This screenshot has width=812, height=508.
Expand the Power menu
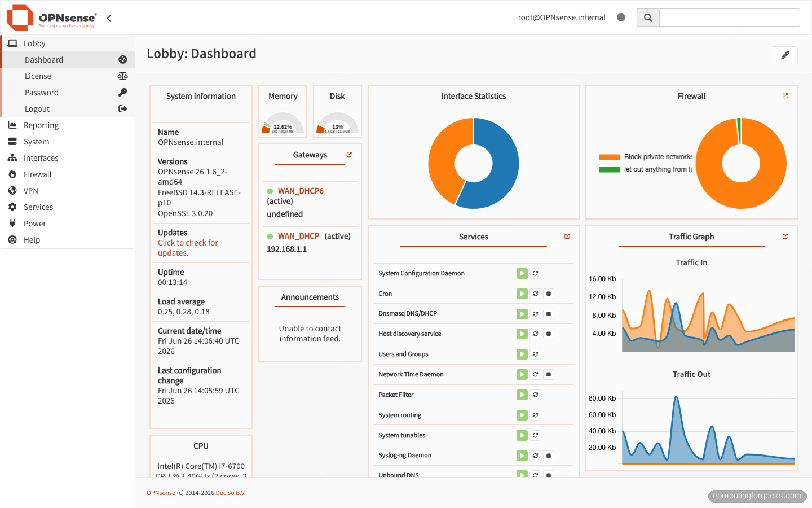(x=68, y=224)
